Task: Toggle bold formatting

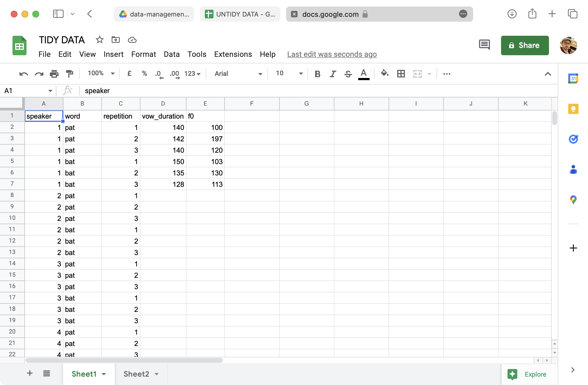Action: coord(317,74)
